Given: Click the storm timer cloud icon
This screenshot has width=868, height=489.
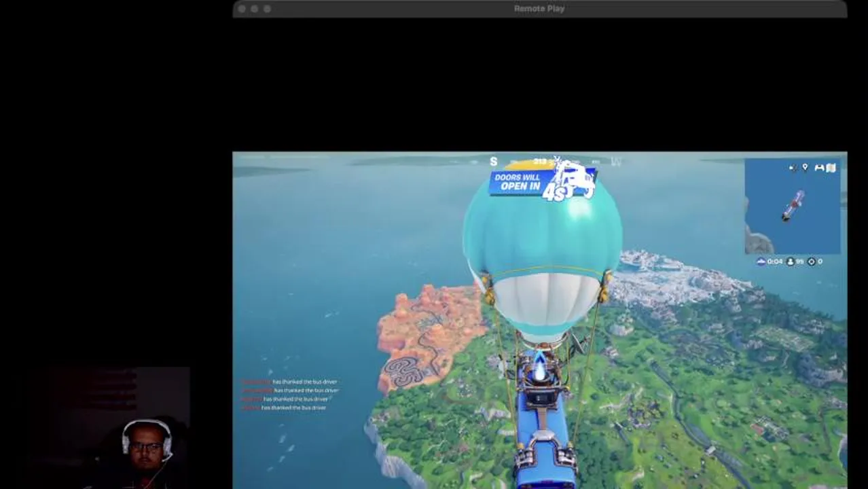Looking at the screenshot, I should (761, 261).
